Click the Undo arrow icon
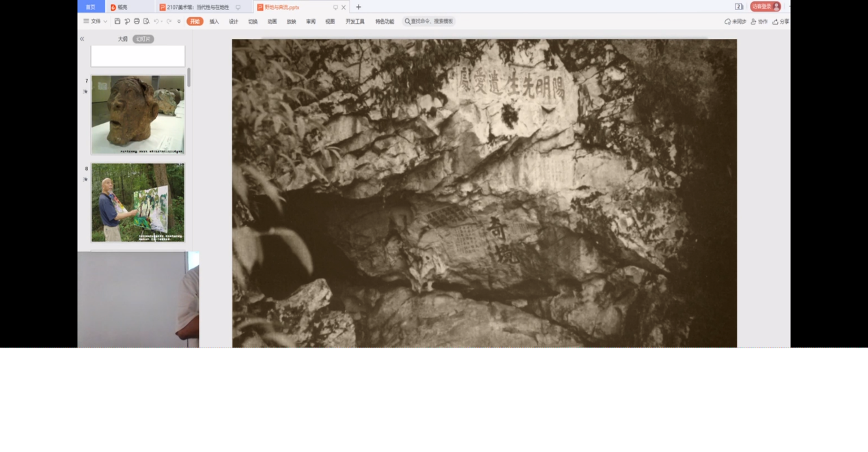Viewport: 868px width, 452px height. (x=156, y=22)
